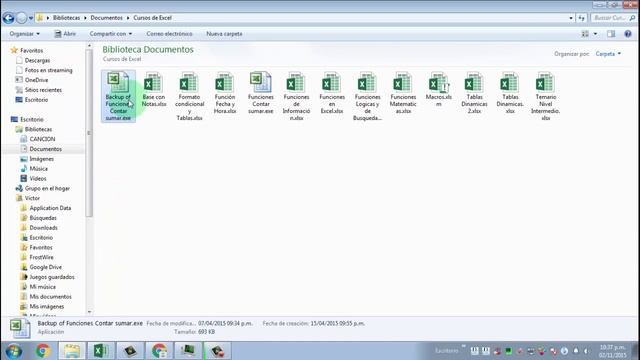This screenshot has width=640, height=360.
Task: Open view options dropdown arrow
Action: pyautogui.click(x=595, y=34)
